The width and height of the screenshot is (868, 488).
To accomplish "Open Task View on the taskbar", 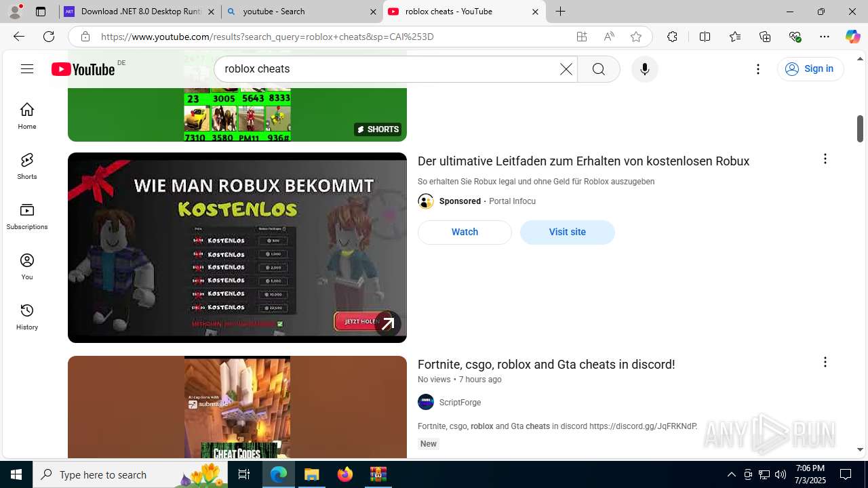I will point(244,474).
